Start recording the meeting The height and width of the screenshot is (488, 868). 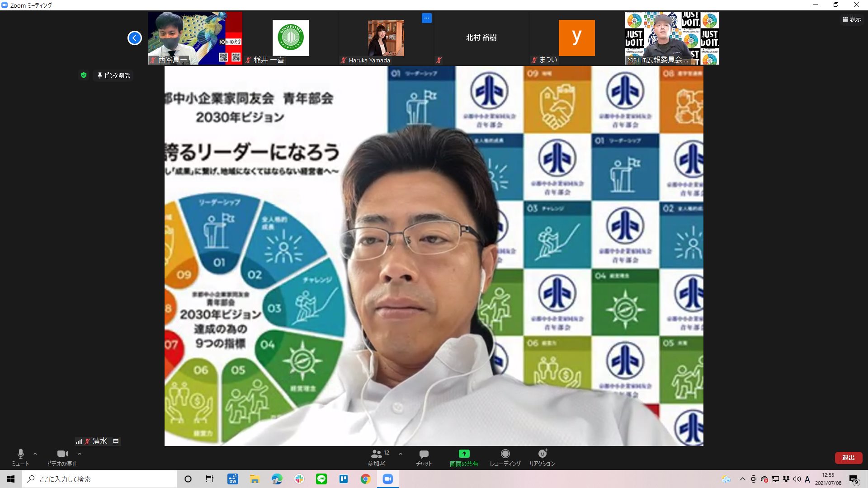point(505,457)
